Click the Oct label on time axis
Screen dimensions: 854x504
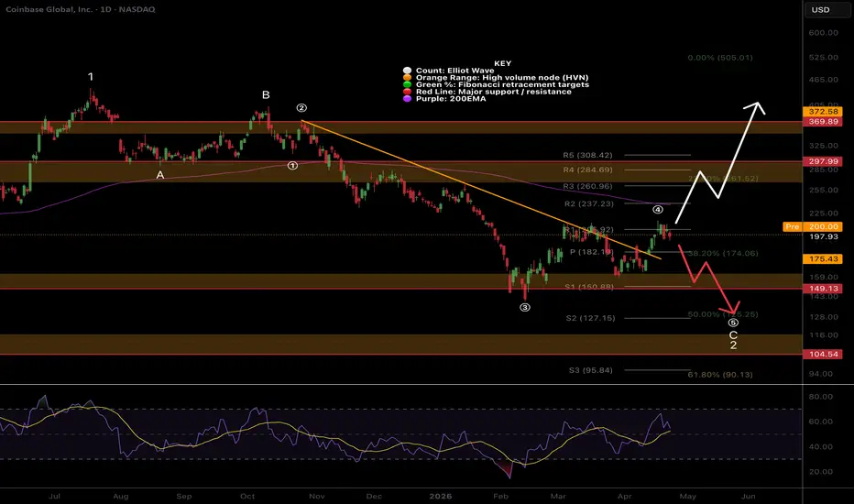[x=247, y=497]
